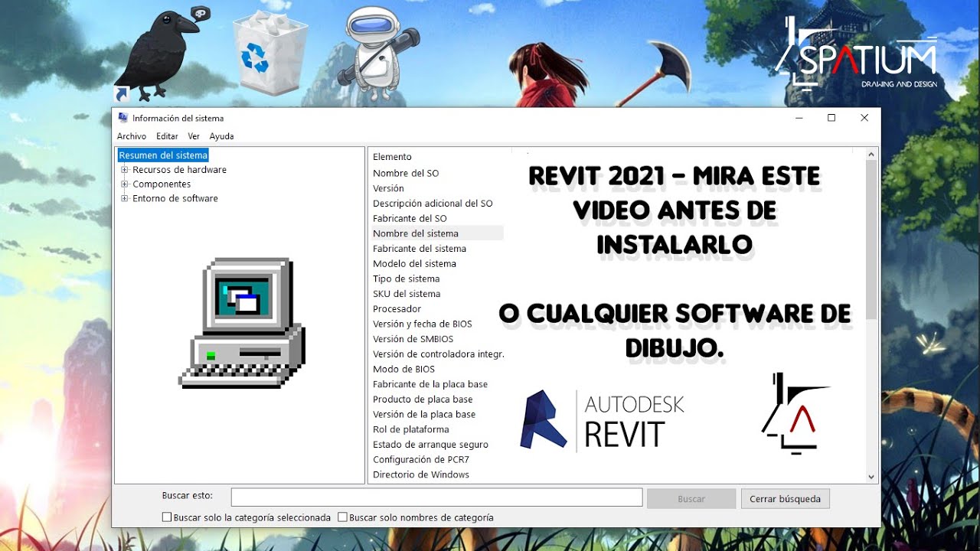This screenshot has height=551, width=980.
Task: Click the System Information title bar icon
Action: pos(122,118)
